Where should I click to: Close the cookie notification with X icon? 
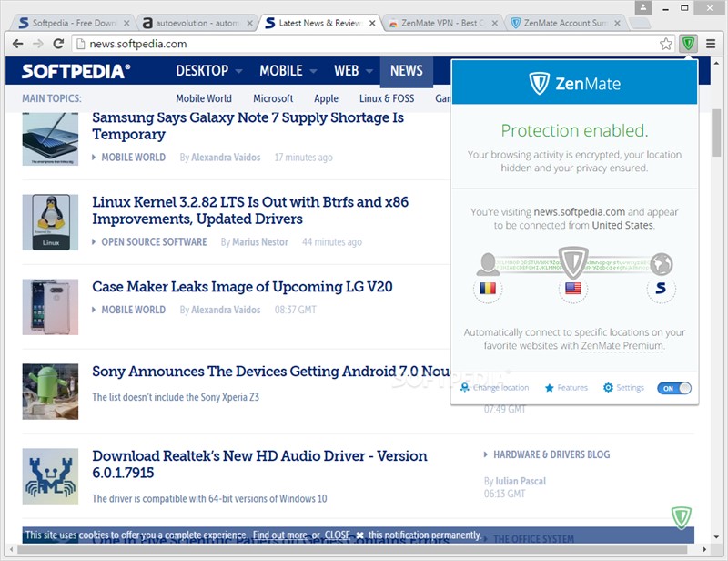pyautogui.click(x=359, y=535)
